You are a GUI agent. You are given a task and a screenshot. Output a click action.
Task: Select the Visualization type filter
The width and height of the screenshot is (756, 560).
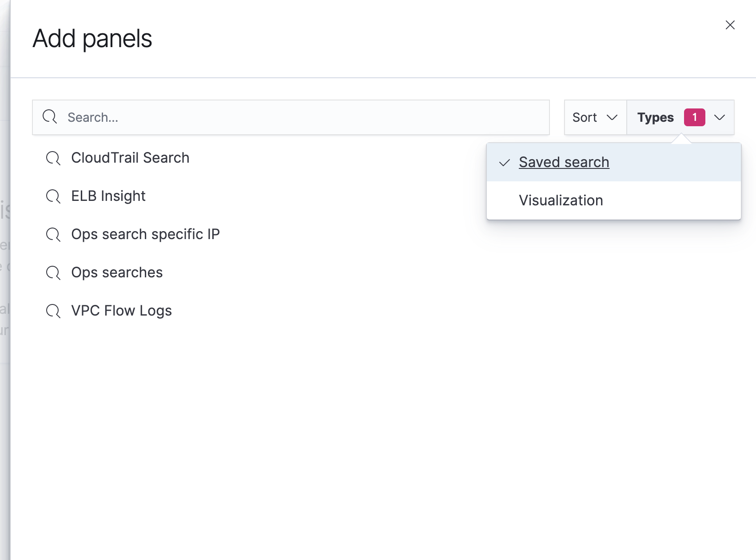[561, 200]
